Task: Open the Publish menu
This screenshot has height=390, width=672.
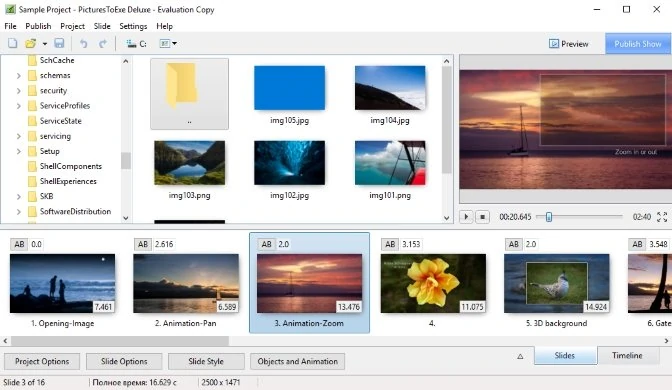Action: click(x=38, y=26)
